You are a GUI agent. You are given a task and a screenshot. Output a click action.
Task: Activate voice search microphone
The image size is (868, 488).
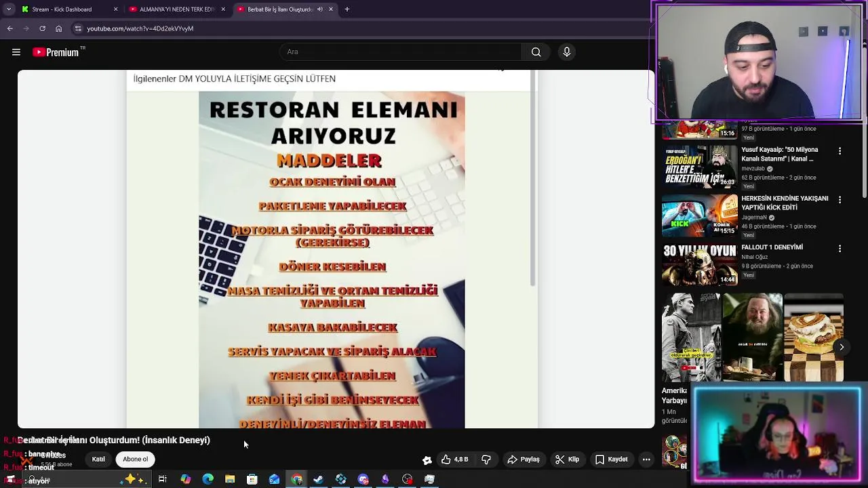pyautogui.click(x=567, y=52)
